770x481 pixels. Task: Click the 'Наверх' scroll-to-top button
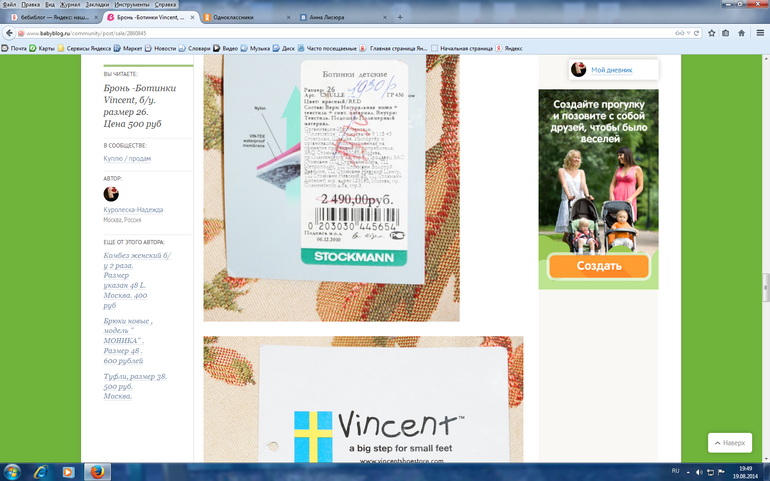point(729,443)
